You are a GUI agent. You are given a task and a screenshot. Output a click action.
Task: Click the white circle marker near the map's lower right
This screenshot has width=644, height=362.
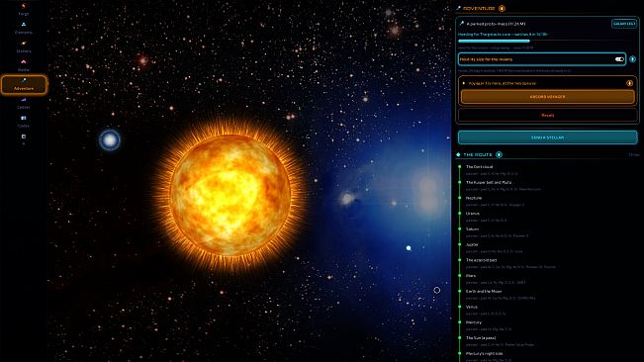click(436, 290)
